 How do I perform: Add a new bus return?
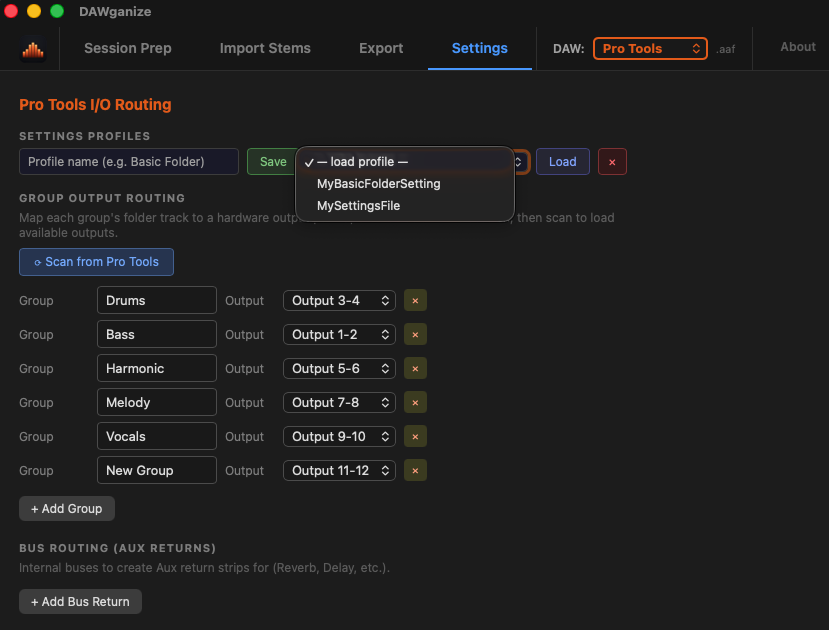(80, 601)
